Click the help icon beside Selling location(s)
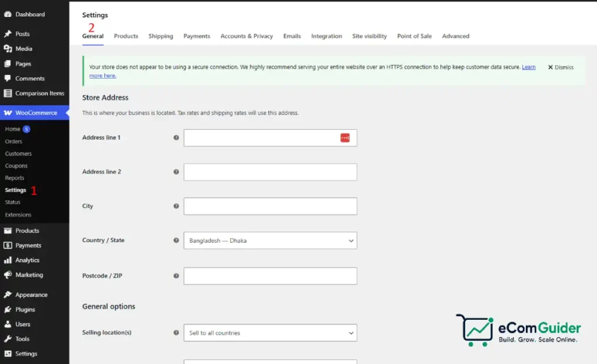 176,333
